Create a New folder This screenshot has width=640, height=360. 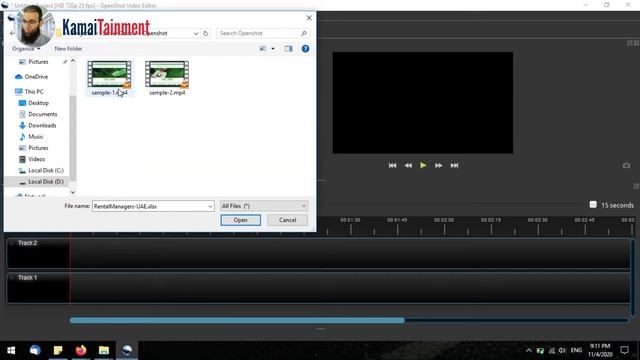tap(68, 49)
